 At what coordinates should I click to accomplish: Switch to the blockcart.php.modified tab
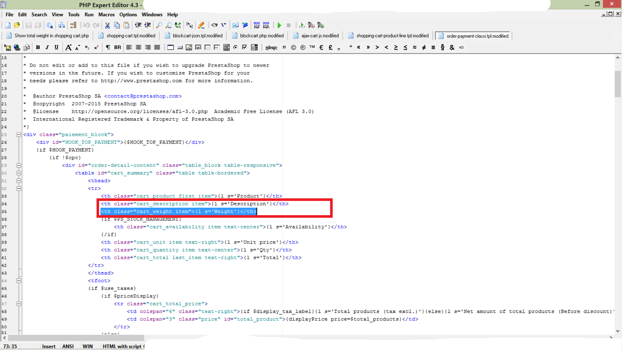[261, 36]
